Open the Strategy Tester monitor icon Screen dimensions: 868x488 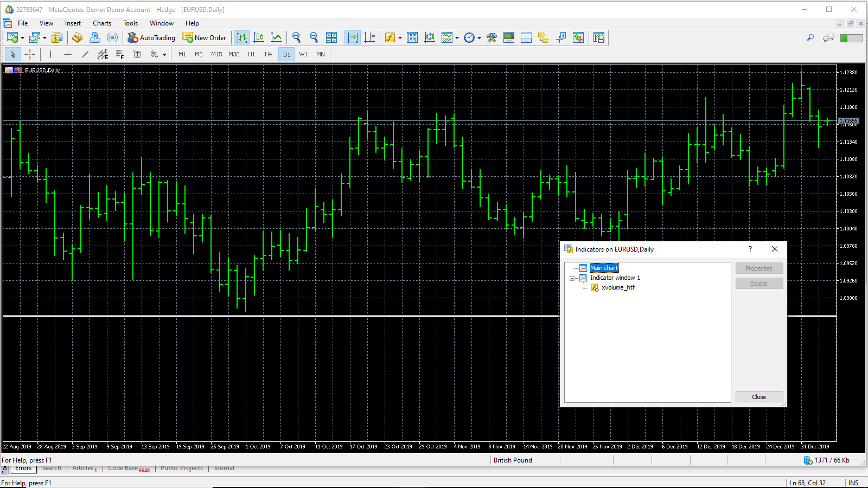(509, 37)
